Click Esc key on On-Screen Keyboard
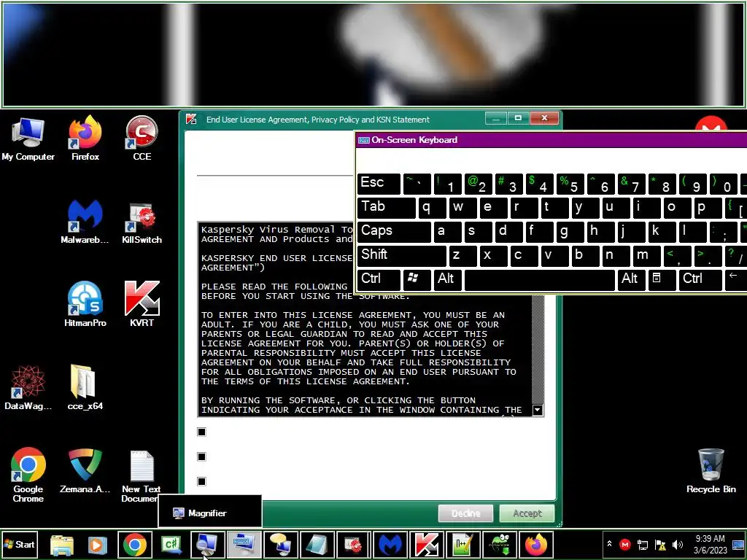 pos(379,183)
